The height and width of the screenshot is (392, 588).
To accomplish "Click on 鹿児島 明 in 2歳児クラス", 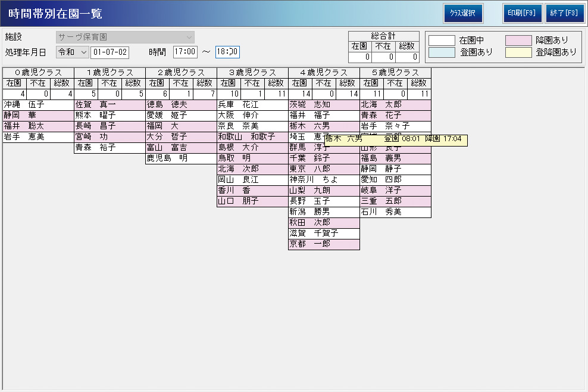I will coord(181,158).
